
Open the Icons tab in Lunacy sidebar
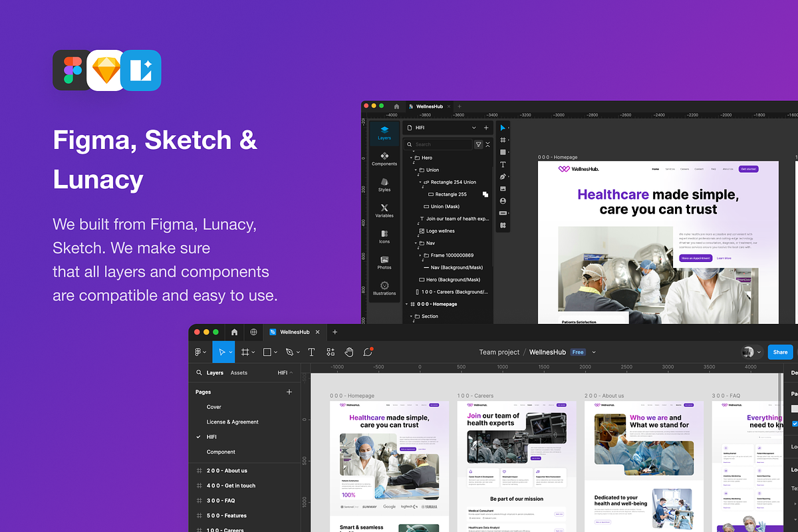click(384, 237)
